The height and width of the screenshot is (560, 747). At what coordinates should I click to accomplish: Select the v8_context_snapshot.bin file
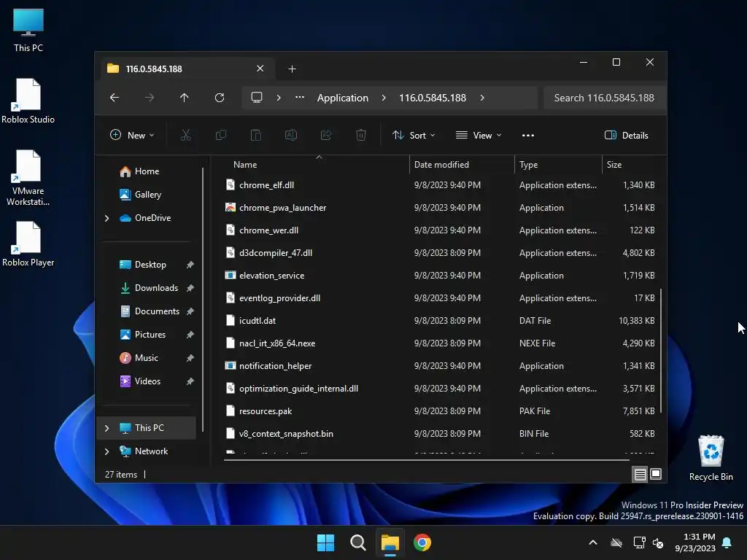tap(441, 434)
